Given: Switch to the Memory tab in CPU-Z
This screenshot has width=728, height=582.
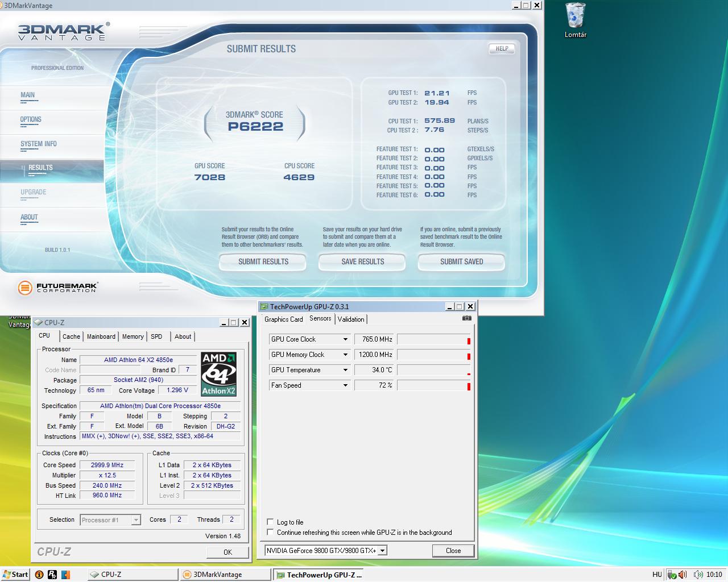Looking at the screenshot, I should pyautogui.click(x=133, y=336).
